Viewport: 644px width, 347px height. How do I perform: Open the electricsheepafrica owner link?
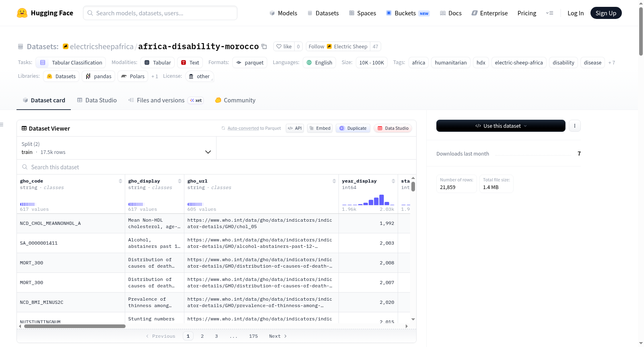(x=101, y=46)
